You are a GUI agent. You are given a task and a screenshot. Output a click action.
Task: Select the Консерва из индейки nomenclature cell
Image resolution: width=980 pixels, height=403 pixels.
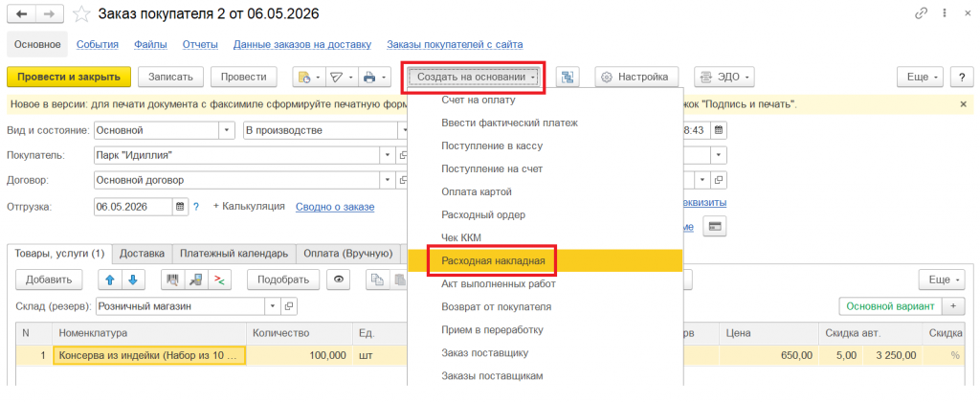coord(150,355)
